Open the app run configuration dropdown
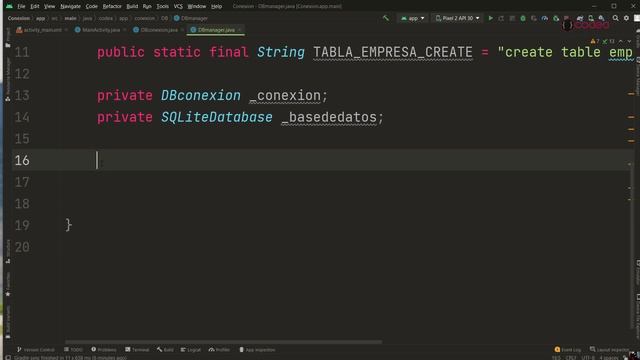Image resolution: width=640 pixels, height=360 pixels. click(413, 18)
